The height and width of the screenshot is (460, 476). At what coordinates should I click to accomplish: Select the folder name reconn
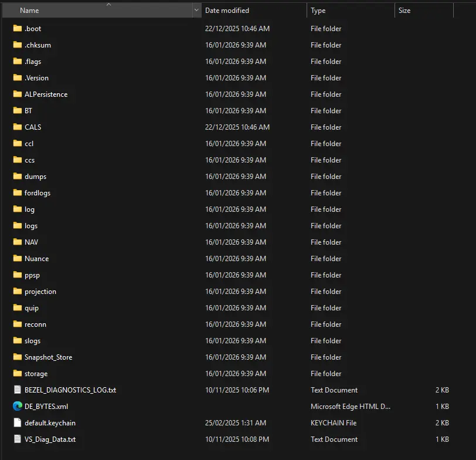(x=36, y=324)
